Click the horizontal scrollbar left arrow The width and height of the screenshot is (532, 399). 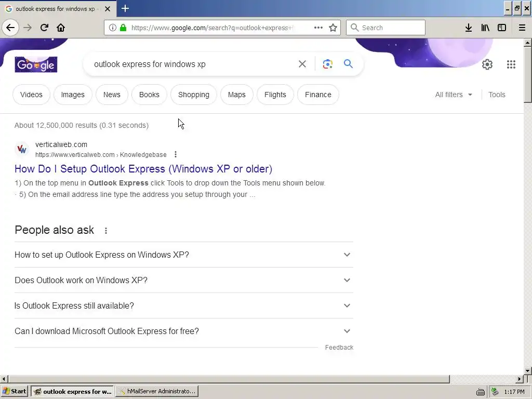(4, 379)
